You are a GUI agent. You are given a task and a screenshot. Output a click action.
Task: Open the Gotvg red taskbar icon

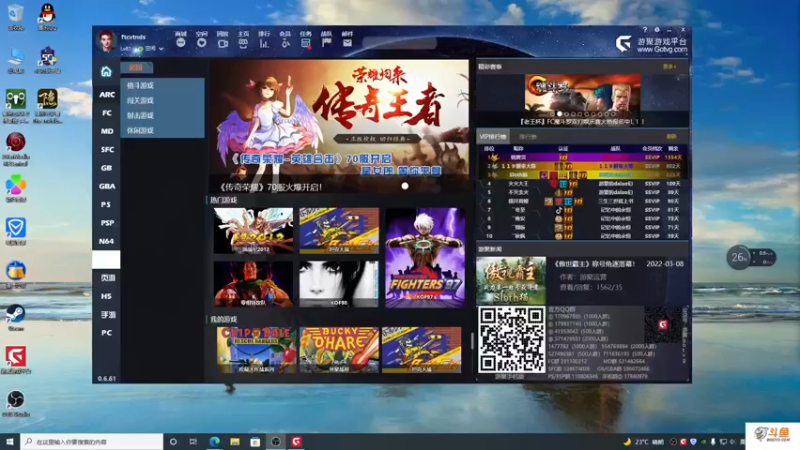pos(296,441)
